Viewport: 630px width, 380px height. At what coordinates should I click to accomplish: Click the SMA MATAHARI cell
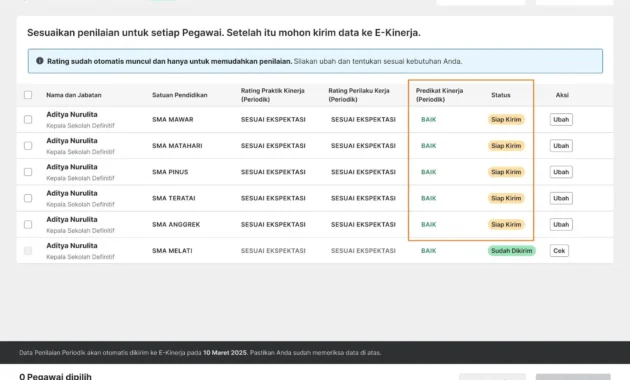coord(177,146)
